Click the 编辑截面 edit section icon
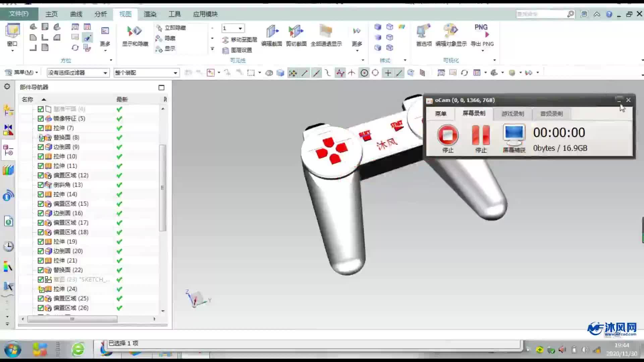The width and height of the screenshot is (644, 362). coord(272,31)
